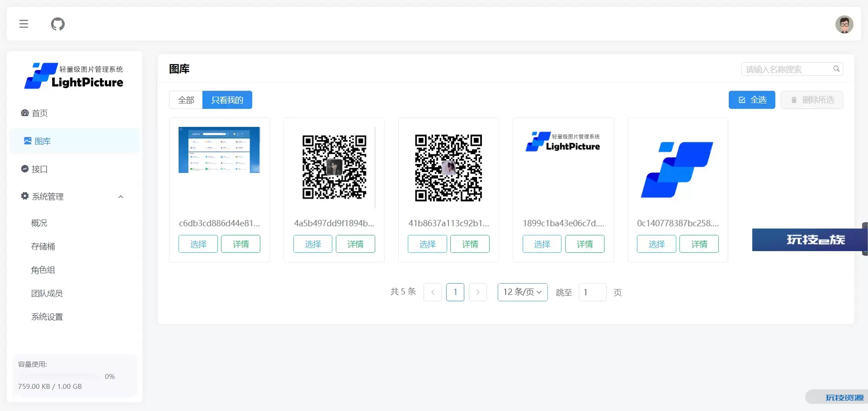Go to the next page arrow
Screen dimensions: 868x411
coord(478,292)
